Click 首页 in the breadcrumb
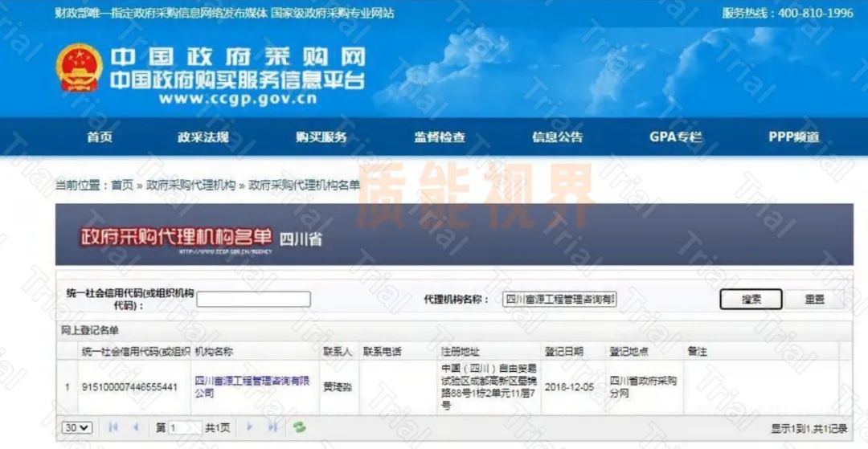This screenshot has height=449, width=868. tap(122, 186)
